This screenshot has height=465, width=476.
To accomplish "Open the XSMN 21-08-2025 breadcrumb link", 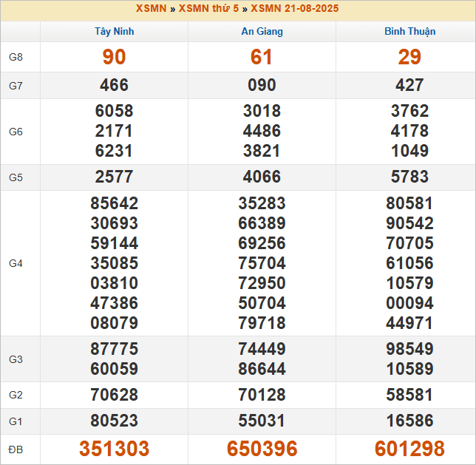I will (294, 9).
